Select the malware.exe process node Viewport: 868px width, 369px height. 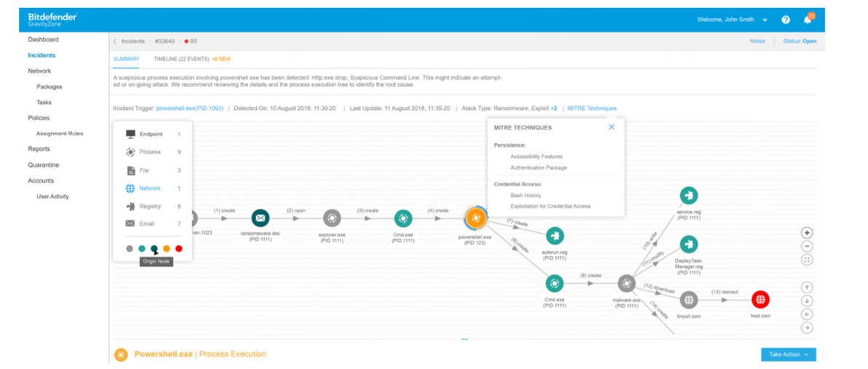626,284
